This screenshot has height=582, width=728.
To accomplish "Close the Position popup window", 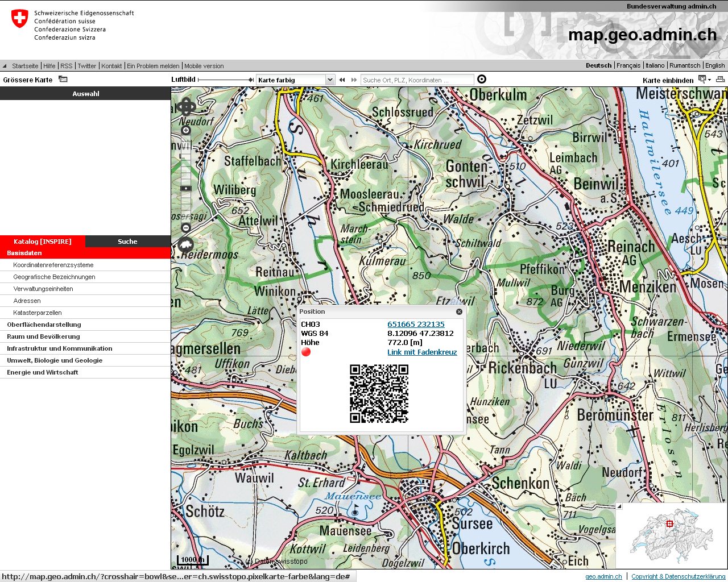I will coord(459,311).
